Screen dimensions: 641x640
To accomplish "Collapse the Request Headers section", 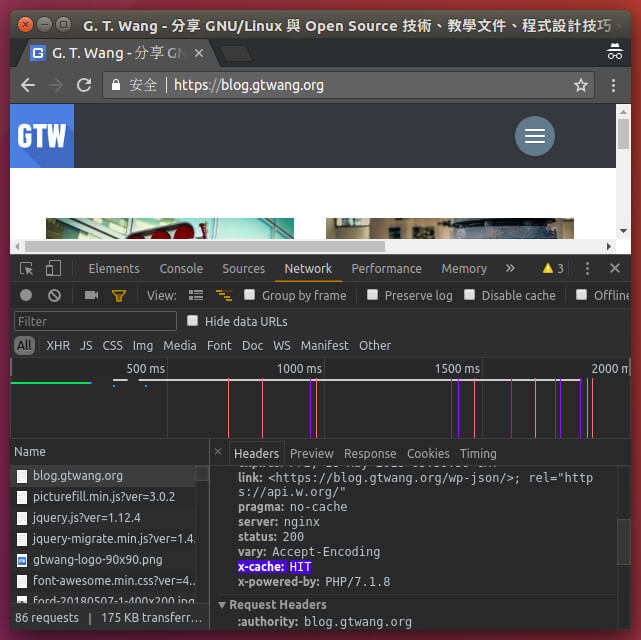I will pos(222,605).
